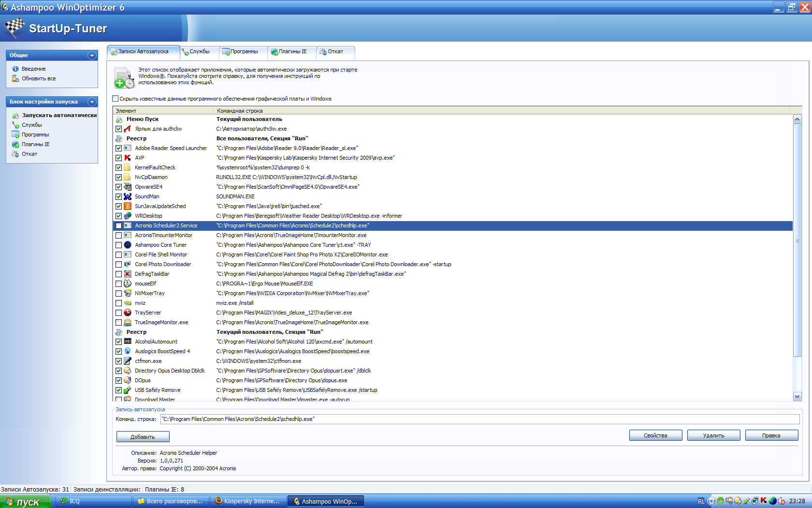The width and height of the screenshot is (812, 508).
Task: Select Запускать автоматически in sidebar
Action: [x=59, y=115]
